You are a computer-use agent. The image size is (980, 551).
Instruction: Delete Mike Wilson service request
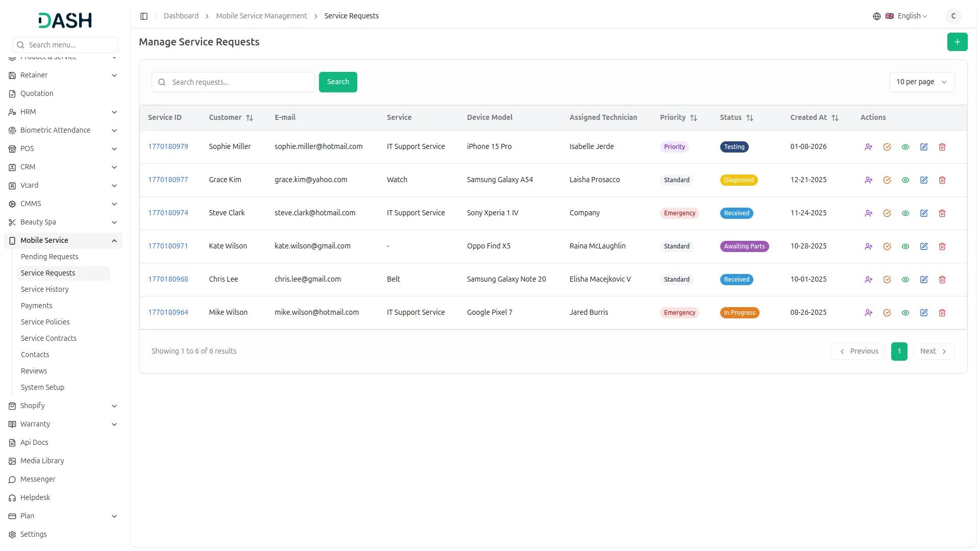[942, 313]
